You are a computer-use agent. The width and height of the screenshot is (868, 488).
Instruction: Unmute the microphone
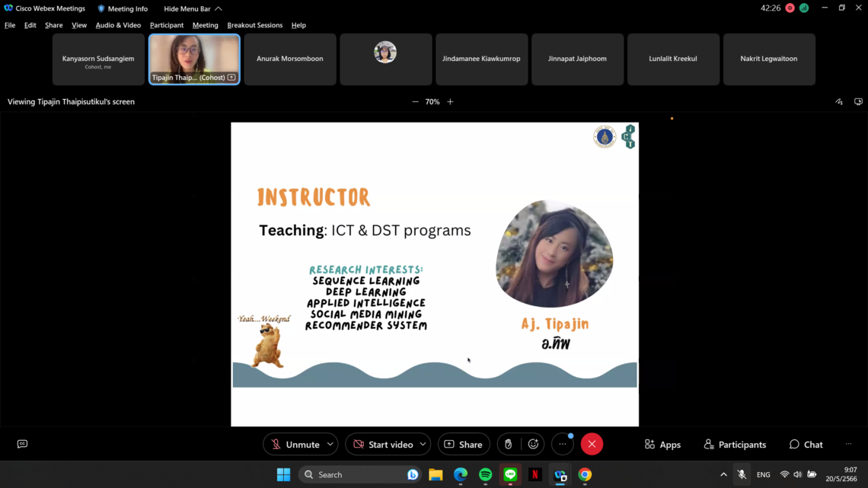pos(295,445)
